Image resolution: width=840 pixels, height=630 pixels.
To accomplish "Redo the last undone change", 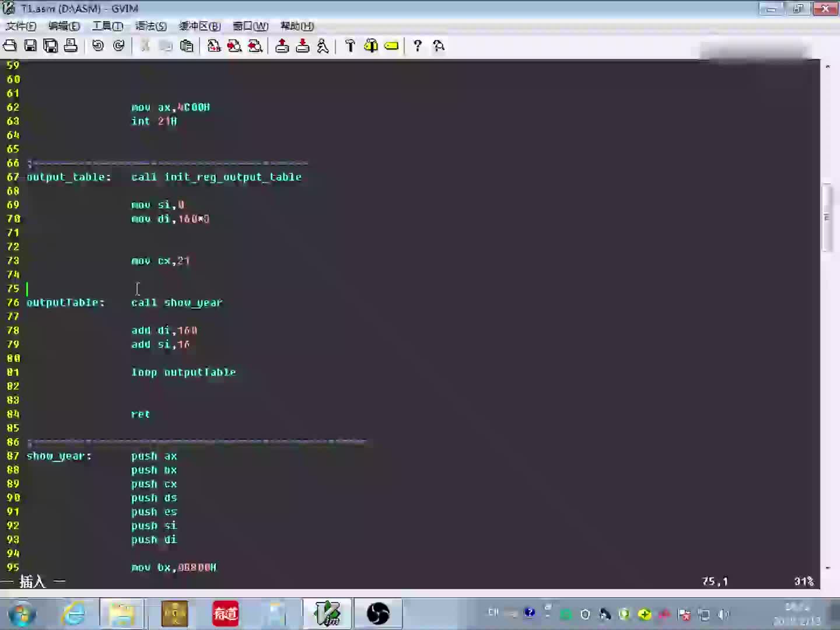I will point(118,45).
